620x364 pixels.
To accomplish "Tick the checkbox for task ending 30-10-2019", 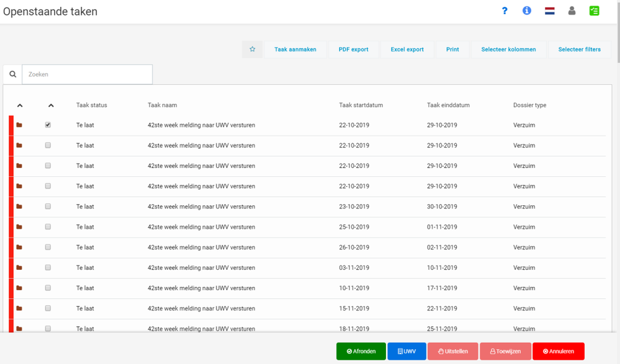I will click(x=48, y=206).
